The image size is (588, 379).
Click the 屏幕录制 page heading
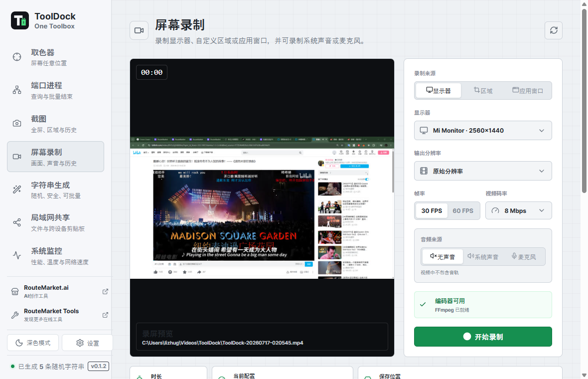(179, 25)
